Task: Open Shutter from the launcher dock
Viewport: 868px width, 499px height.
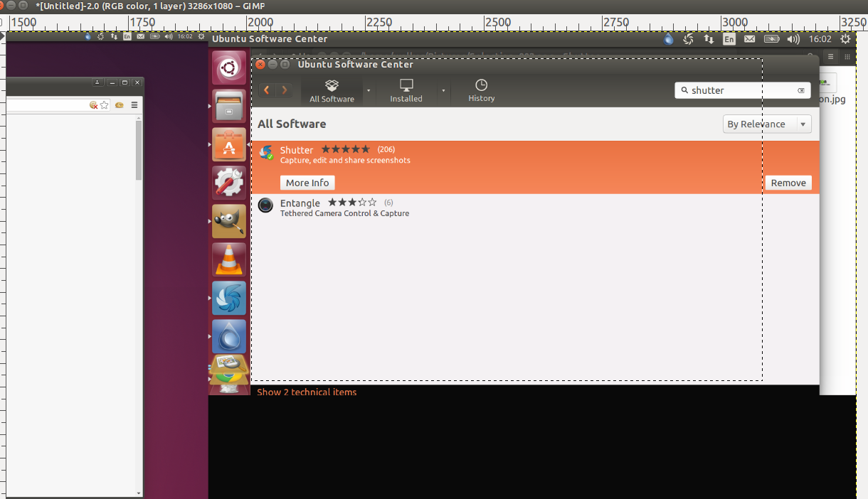Action: (229, 299)
